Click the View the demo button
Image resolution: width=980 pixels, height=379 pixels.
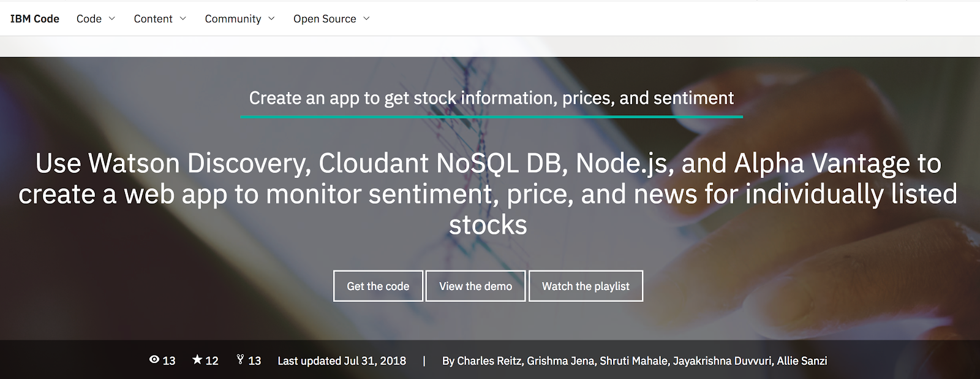(475, 286)
